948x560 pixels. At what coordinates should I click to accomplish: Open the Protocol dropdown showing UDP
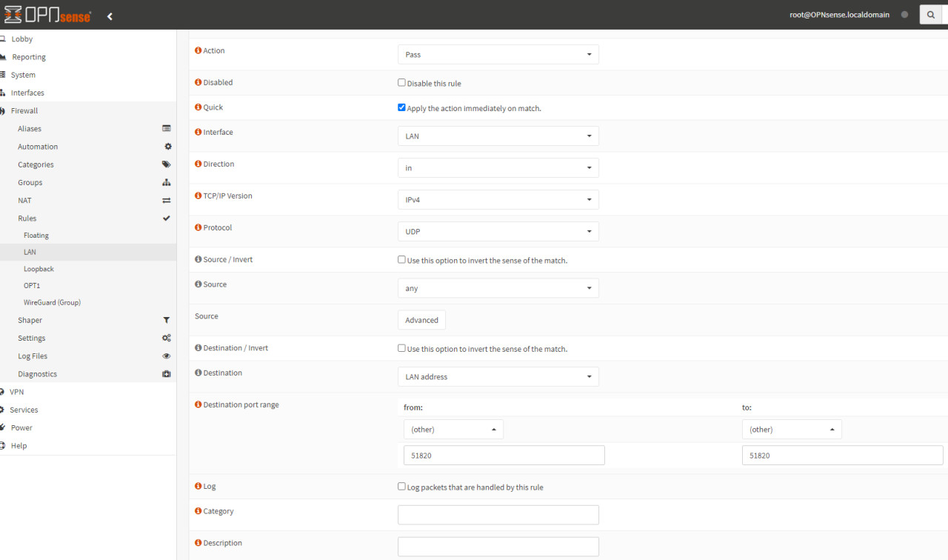(498, 232)
